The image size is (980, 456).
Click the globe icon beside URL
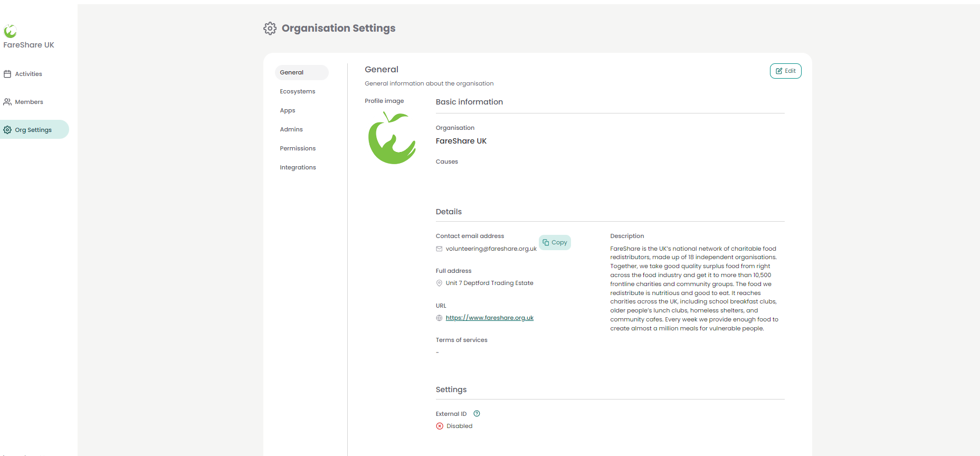point(439,318)
